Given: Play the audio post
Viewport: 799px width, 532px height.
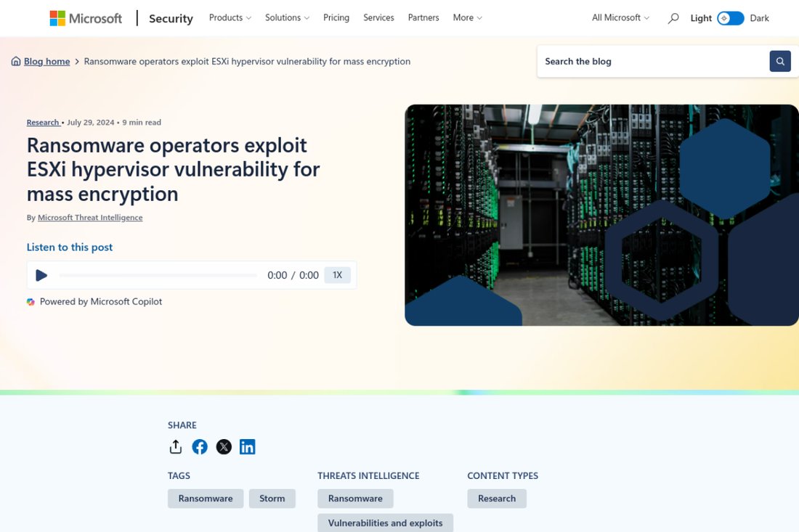Looking at the screenshot, I should click(41, 275).
